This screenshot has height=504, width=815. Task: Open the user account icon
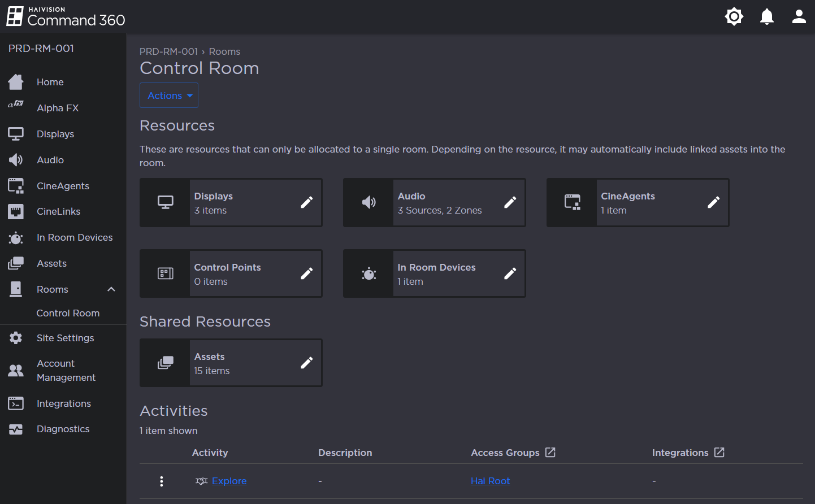click(799, 16)
